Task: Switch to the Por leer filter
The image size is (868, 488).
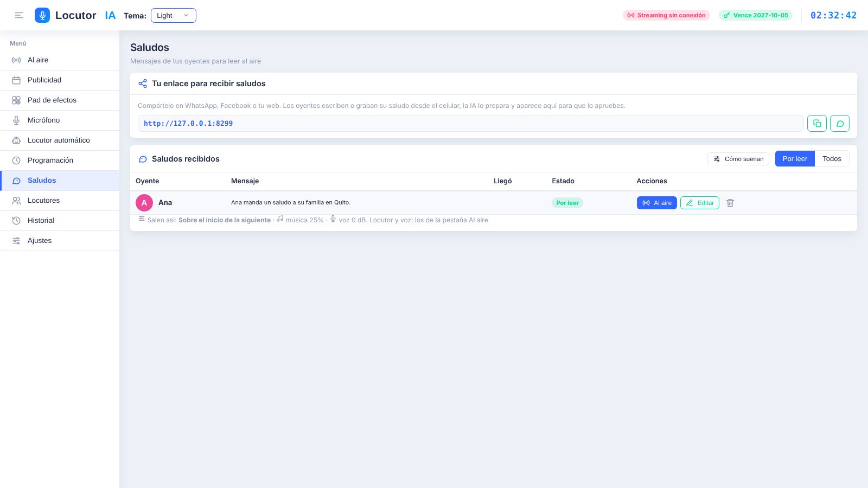Action: click(795, 159)
